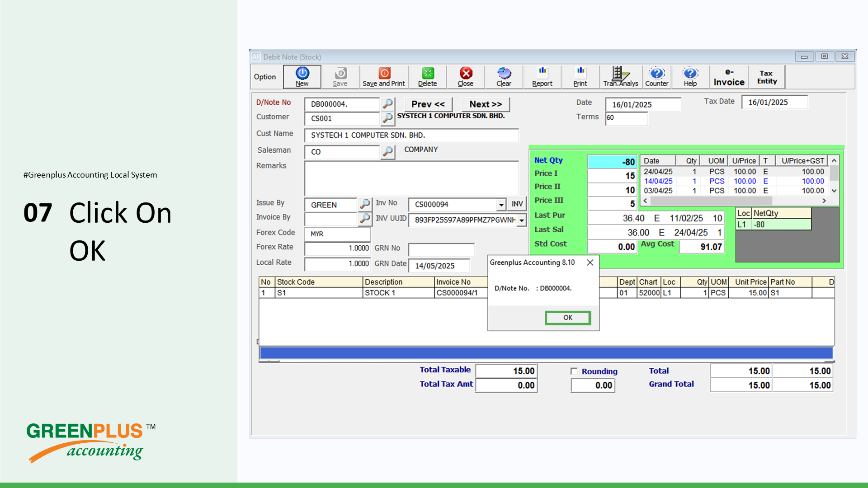Click the STOCK 1 description cell
The width and height of the screenshot is (868, 488).
tap(399, 293)
